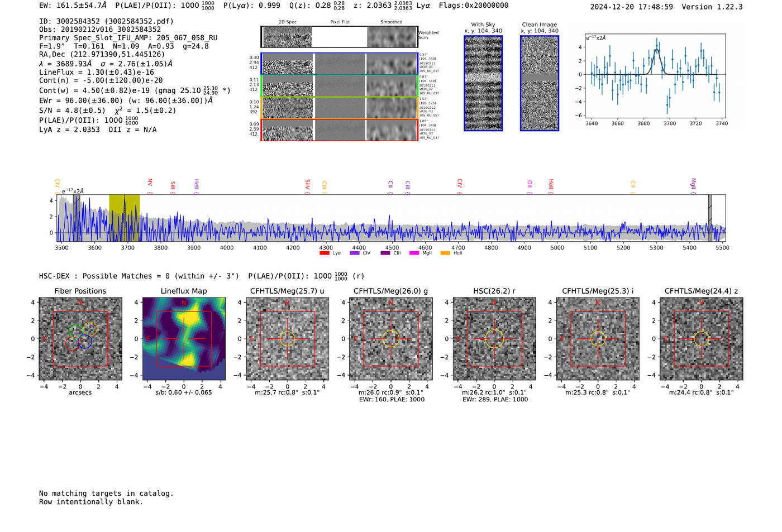The image size is (782, 532).
Task: Click the yellow aperture circle in HSC r image
Action: 494,339
